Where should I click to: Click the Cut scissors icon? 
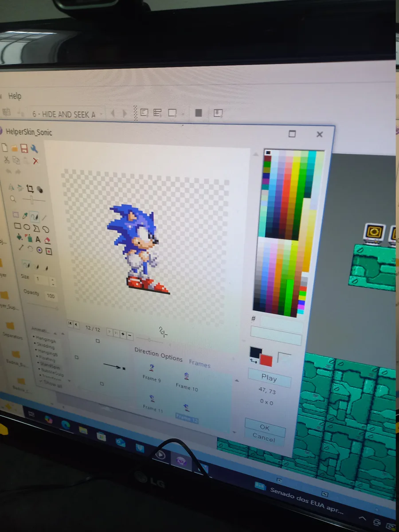pos(7,160)
